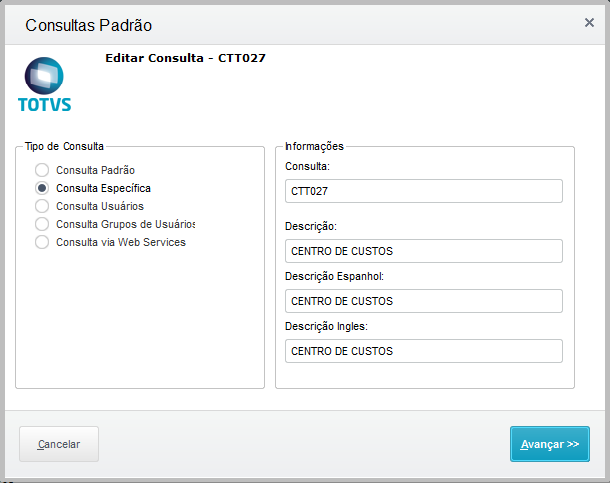Image resolution: width=610 pixels, height=483 pixels.
Task: Select the Consulta Padrão radio option
Action: [42, 170]
